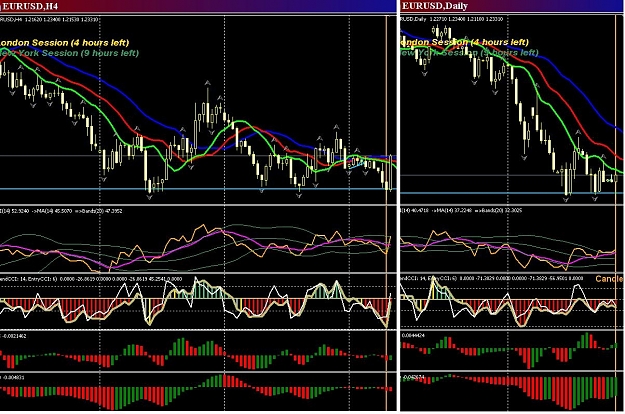The width and height of the screenshot is (625, 414).
Task: Click the H4 TrendCCI EntryCCI indicator label
Action: point(91,279)
